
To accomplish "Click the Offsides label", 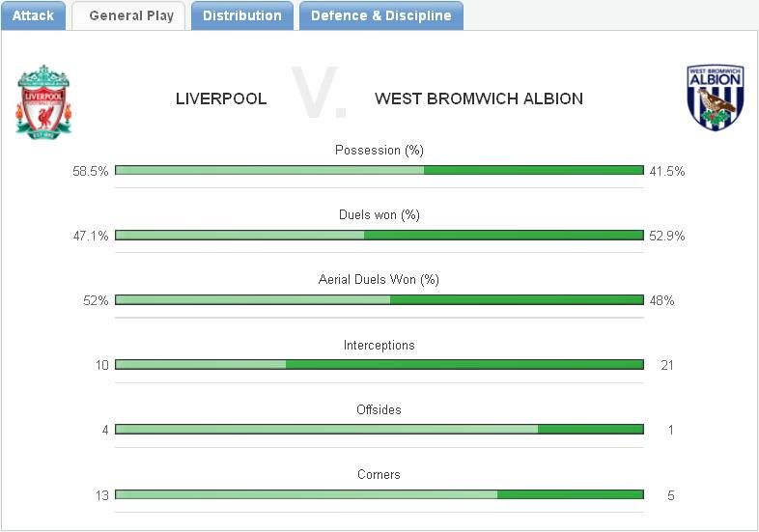I will [x=379, y=409].
